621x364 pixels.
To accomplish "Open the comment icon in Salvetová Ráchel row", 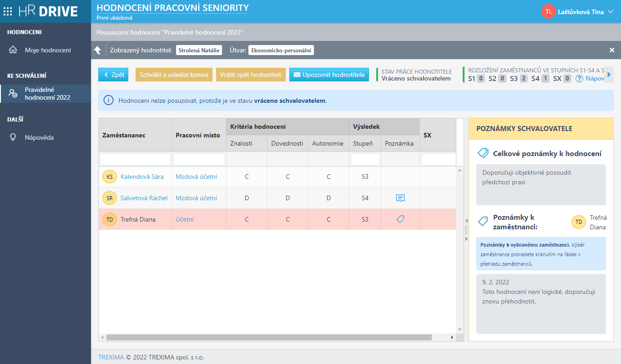I will pyautogui.click(x=400, y=198).
